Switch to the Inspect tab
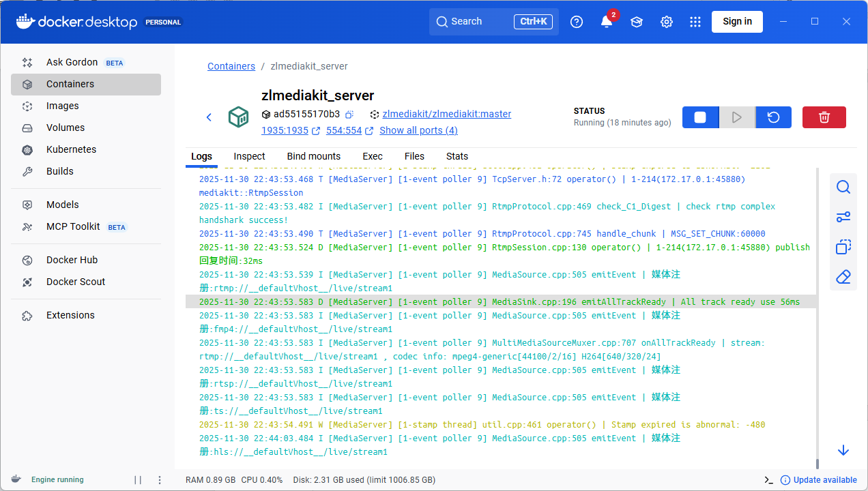The width and height of the screenshot is (868, 491). click(x=249, y=156)
